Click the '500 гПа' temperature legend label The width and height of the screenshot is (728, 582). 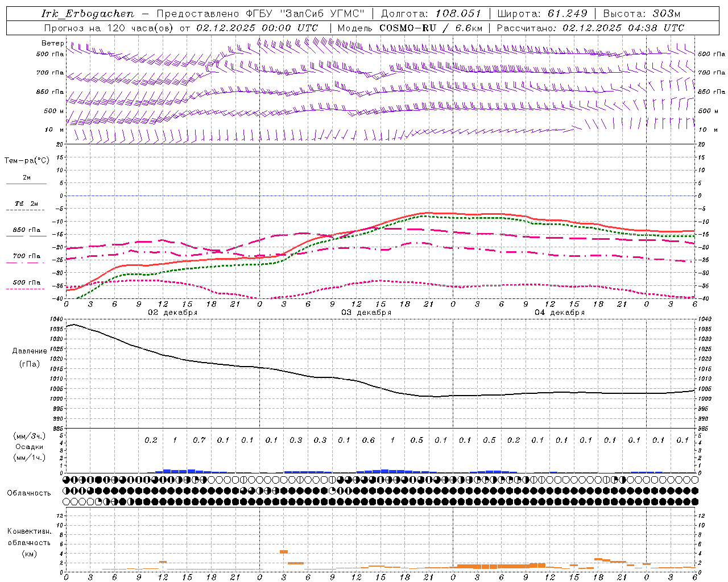click(27, 282)
